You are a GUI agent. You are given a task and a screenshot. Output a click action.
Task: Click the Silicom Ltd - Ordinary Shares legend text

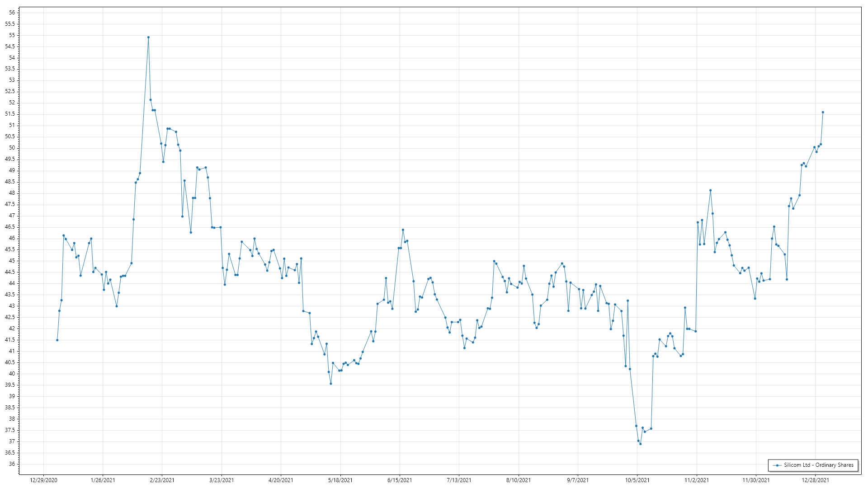818,465
